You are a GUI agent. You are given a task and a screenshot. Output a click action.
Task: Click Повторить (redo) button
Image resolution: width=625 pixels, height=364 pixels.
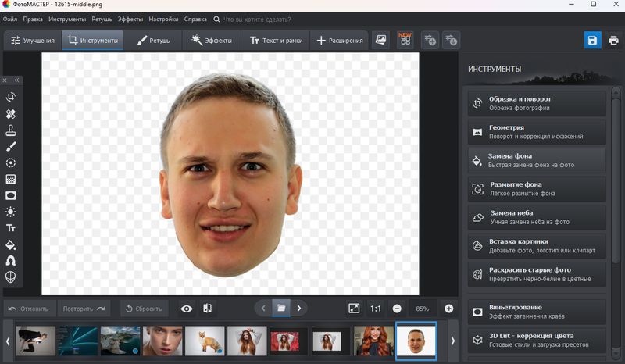point(84,309)
